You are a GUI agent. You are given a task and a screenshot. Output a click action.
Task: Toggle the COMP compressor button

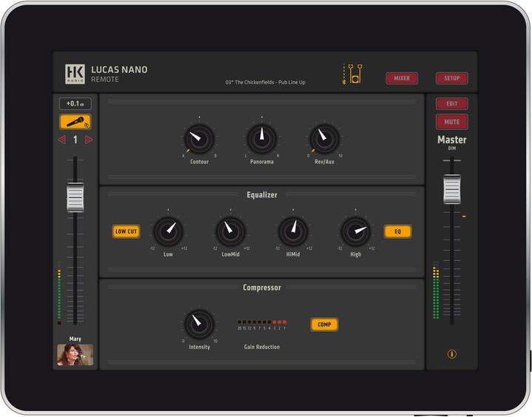pos(324,325)
